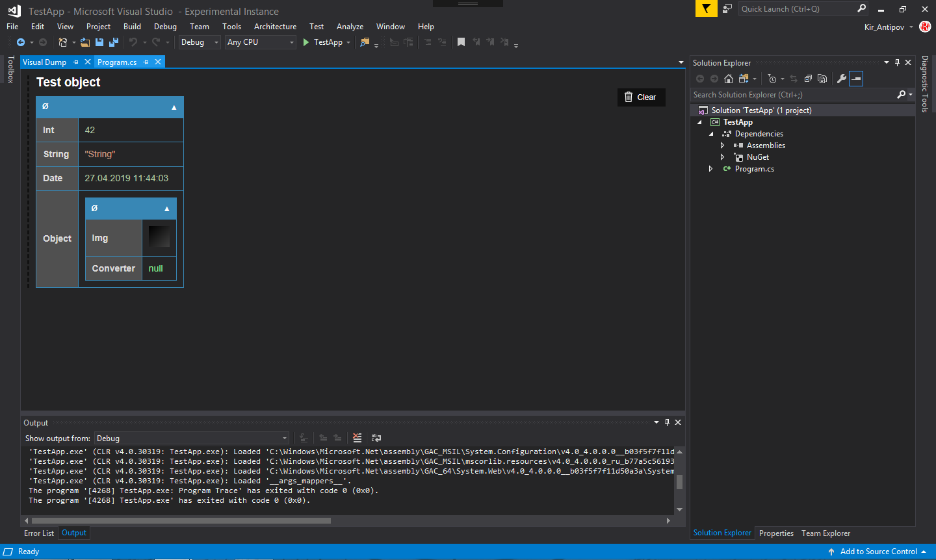Select the Date value 27.04.2019 11:44:03

[126, 178]
